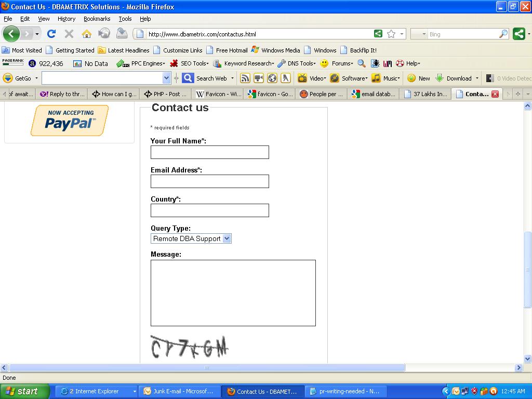The width and height of the screenshot is (532, 399).
Task: Open the Query Type combo box
Action: click(191, 238)
